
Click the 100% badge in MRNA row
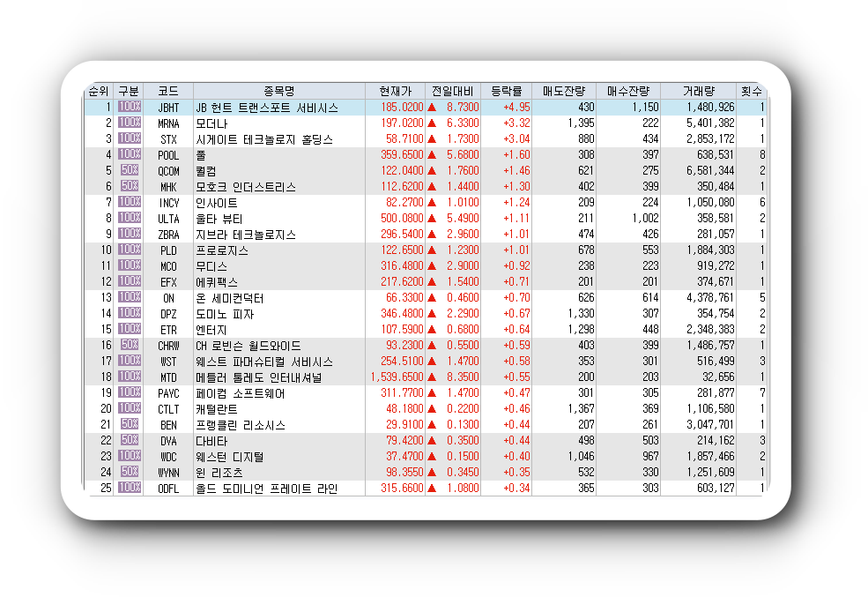130,123
